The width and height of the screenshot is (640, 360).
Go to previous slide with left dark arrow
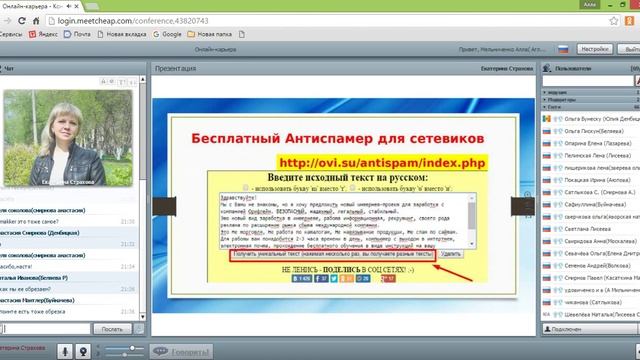164,206
